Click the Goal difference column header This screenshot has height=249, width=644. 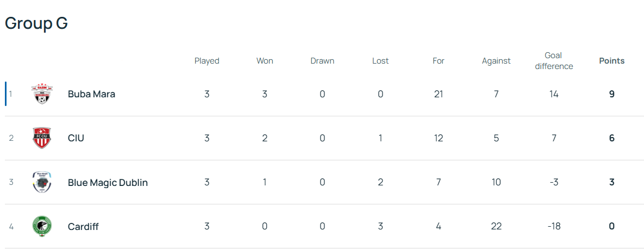[x=554, y=61]
